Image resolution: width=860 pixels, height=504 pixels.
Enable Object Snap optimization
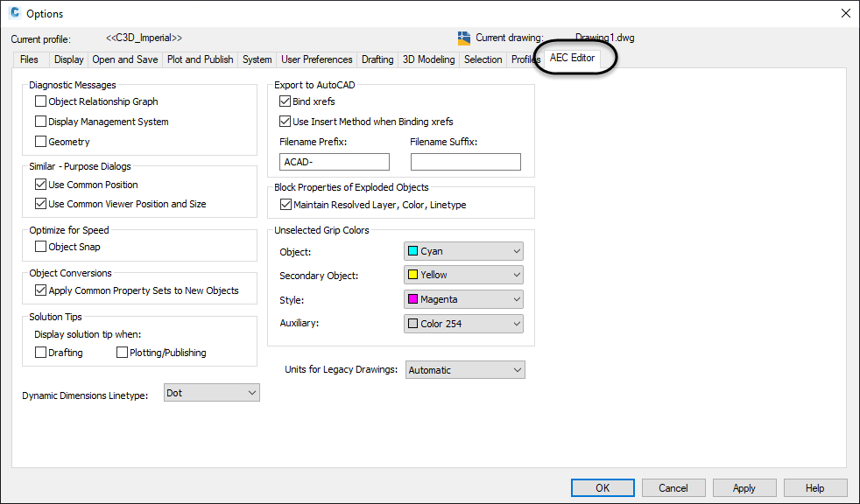click(x=40, y=247)
